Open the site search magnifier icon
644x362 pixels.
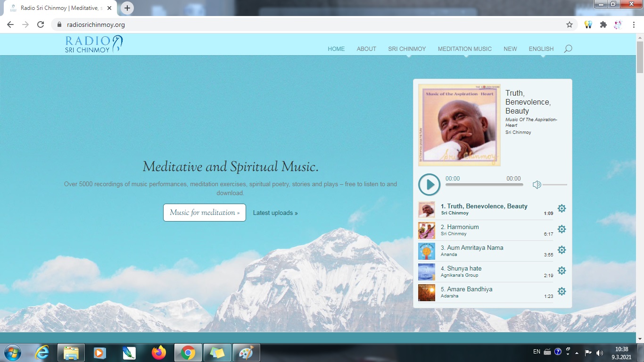[x=568, y=49]
